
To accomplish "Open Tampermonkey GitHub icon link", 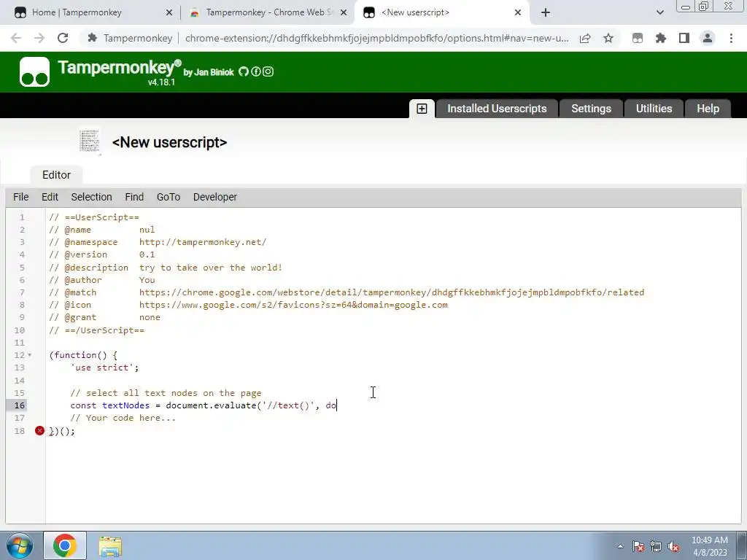I will (244, 71).
